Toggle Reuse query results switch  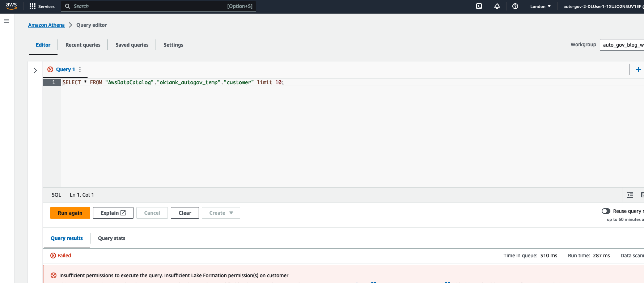pyautogui.click(x=606, y=211)
